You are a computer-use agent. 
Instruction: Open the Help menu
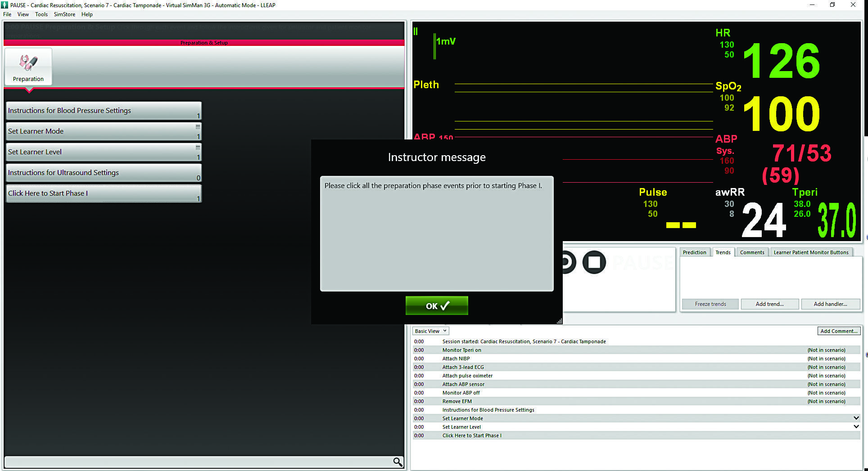tap(87, 14)
